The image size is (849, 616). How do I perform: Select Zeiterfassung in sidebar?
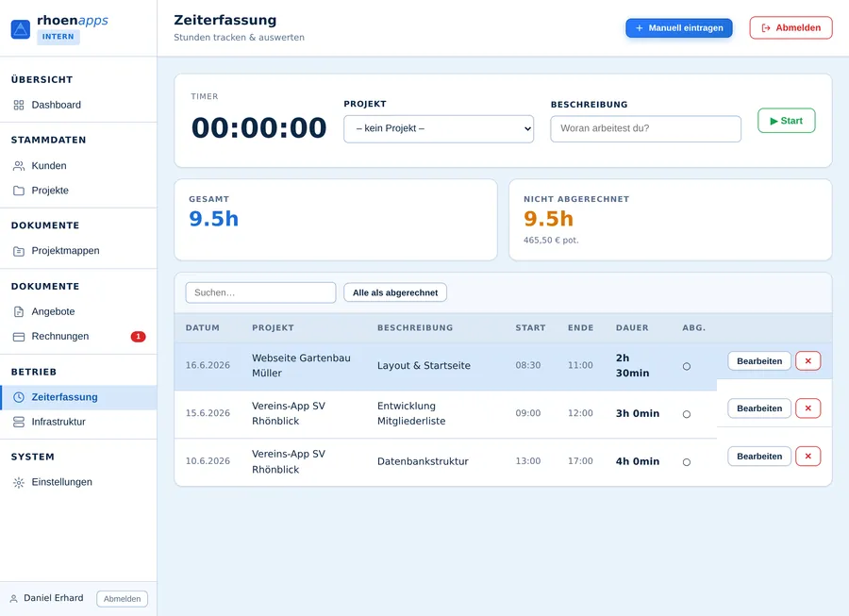[78, 397]
